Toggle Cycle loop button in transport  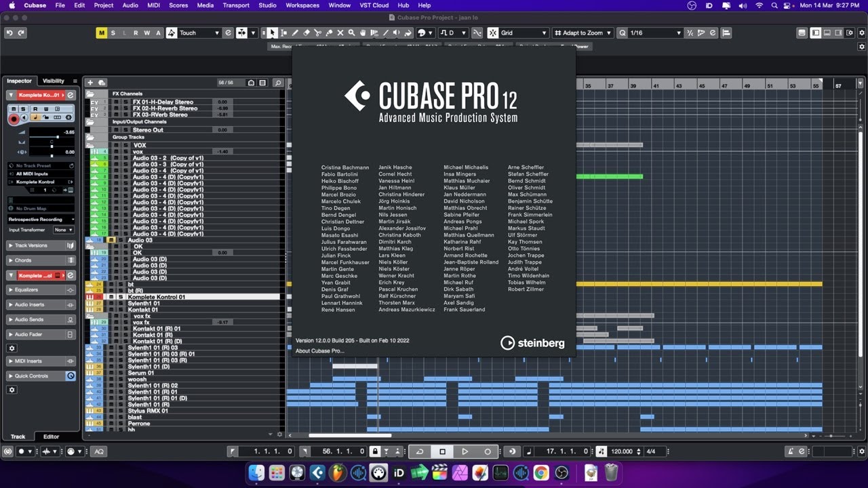coord(419,451)
